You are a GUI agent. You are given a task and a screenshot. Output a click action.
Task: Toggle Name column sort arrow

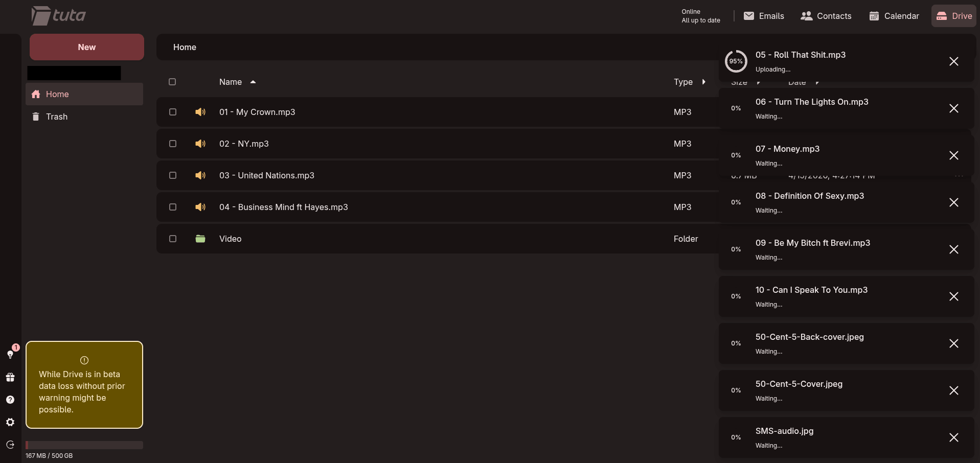pyautogui.click(x=252, y=82)
